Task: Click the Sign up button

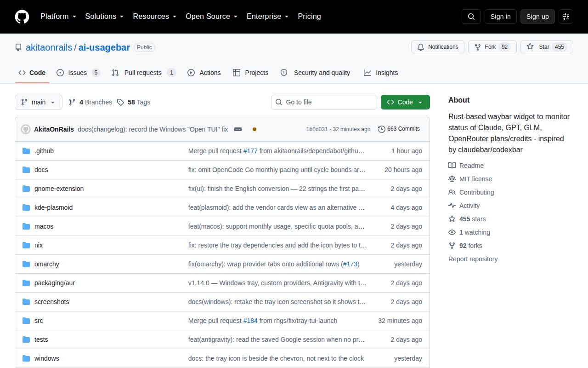Action: click(x=537, y=17)
